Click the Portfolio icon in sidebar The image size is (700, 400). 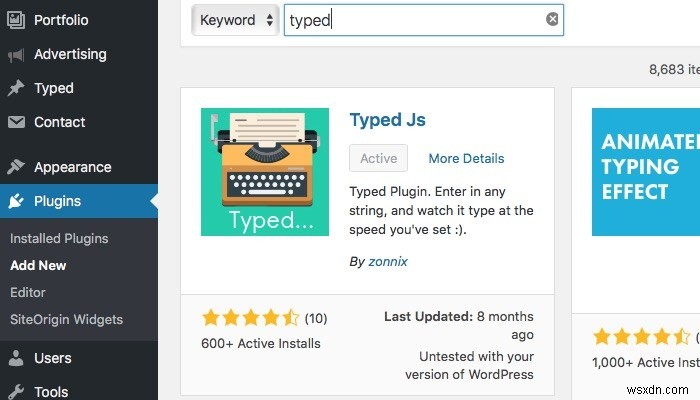pos(16,20)
